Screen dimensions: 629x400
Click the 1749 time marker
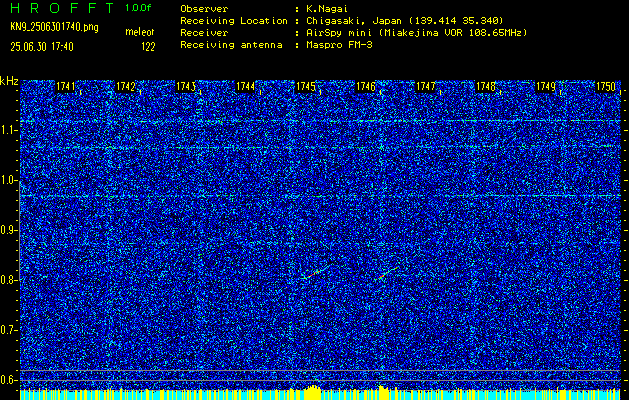coord(546,86)
